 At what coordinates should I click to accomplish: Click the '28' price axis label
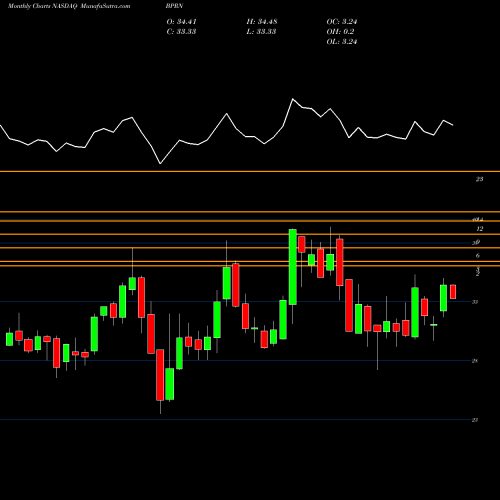475,361
